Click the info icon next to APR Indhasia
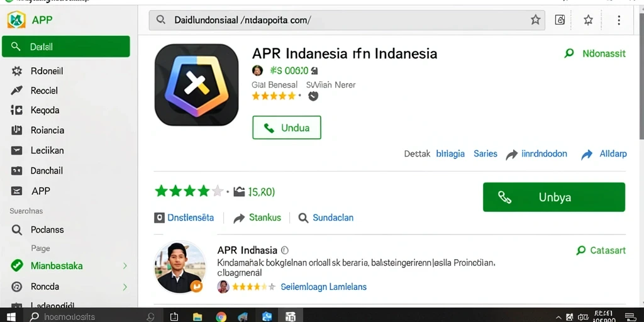The image size is (644, 322). [285, 250]
